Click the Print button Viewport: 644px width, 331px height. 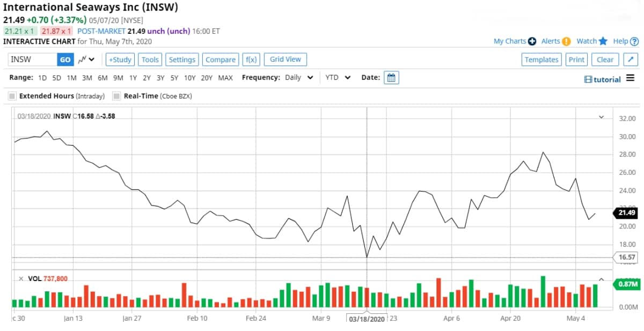pos(577,60)
